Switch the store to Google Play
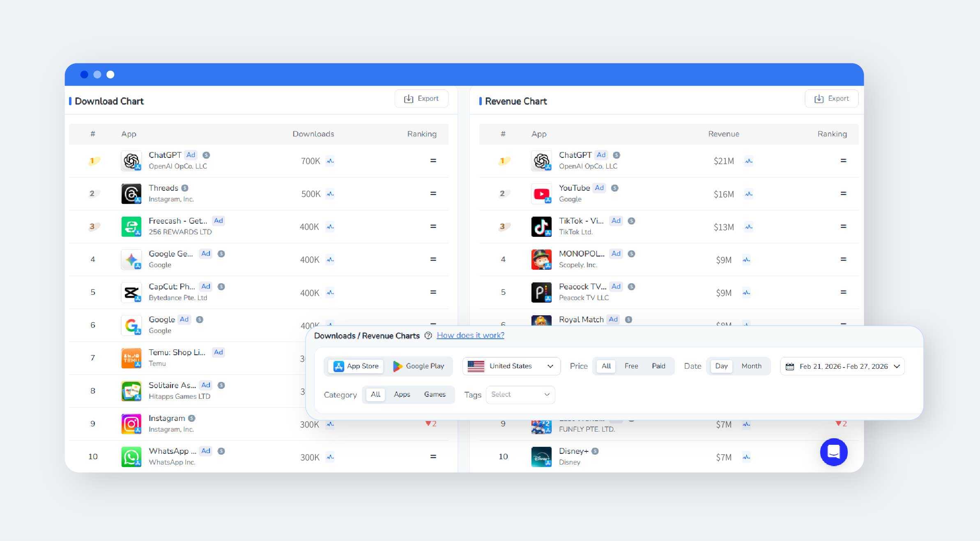Viewport: 980px width, 541px height. [x=419, y=366]
